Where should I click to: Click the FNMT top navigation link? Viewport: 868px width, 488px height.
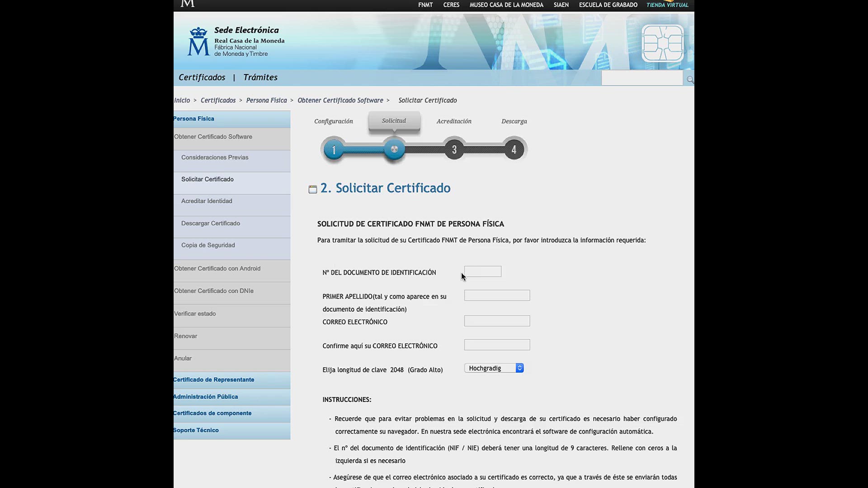coord(425,5)
